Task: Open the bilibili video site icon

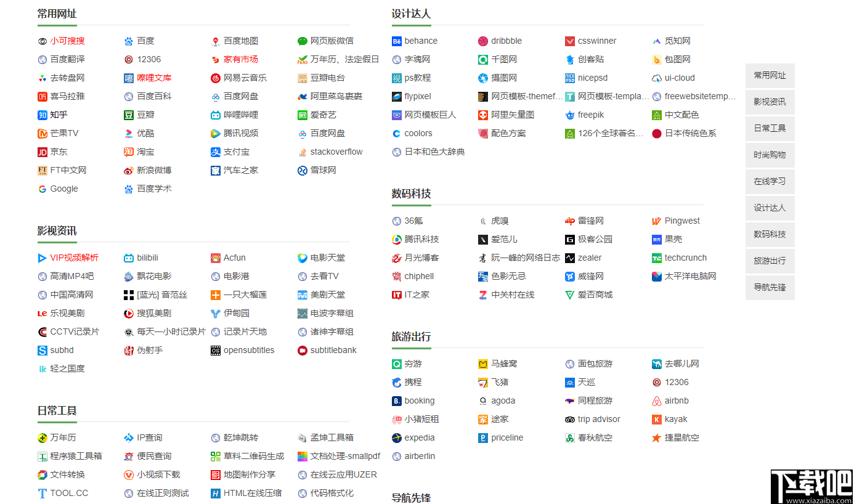Action: [x=128, y=258]
